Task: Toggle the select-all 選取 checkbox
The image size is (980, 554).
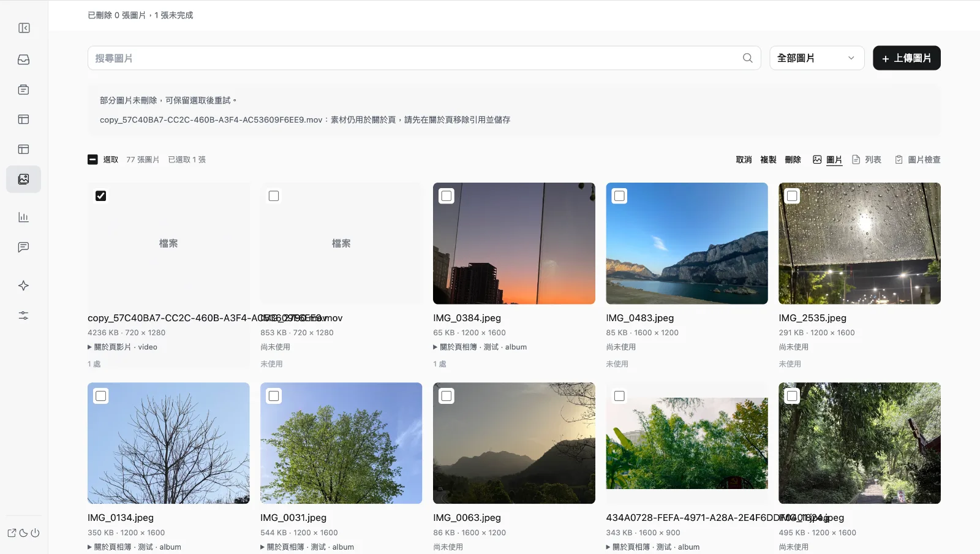Action: click(x=92, y=159)
